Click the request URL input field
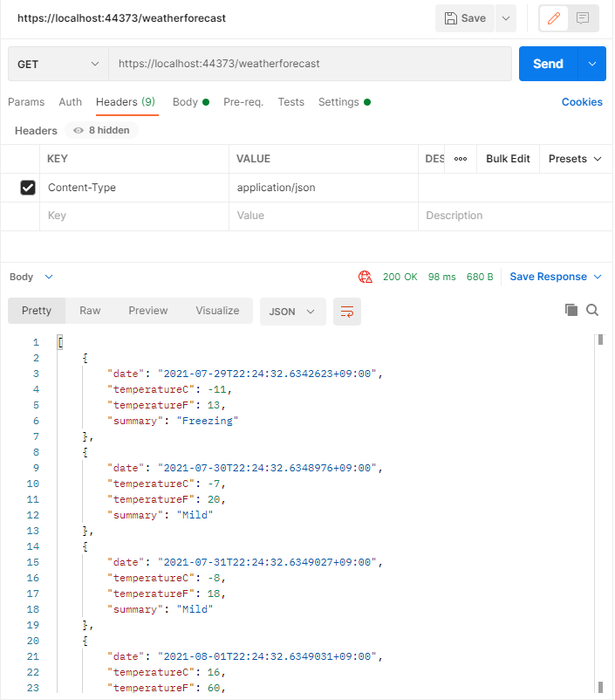This screenshot has height=700, width=615. tap(311, 64)
